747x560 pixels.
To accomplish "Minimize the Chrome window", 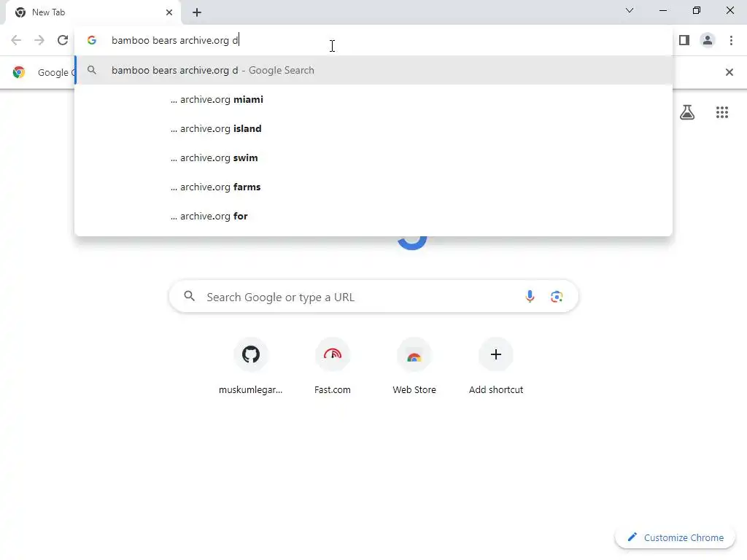I will (x=663, y=10).
